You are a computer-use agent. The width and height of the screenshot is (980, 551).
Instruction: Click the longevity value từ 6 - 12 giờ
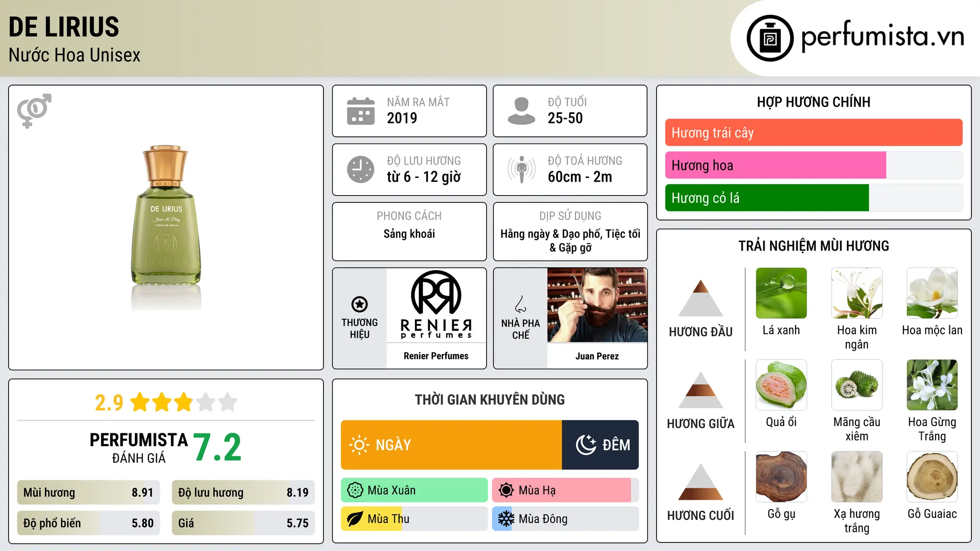click(x=423, y=177)
